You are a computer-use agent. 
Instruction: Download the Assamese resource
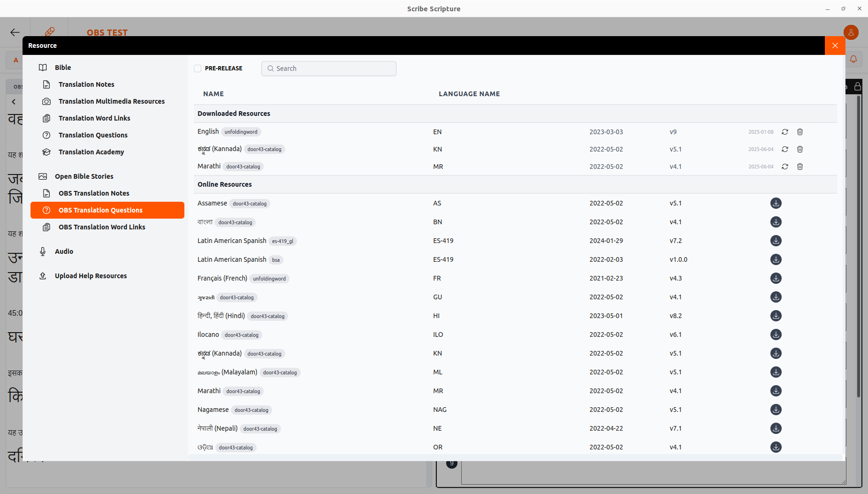pyautogui.click(x=775, y=203)
